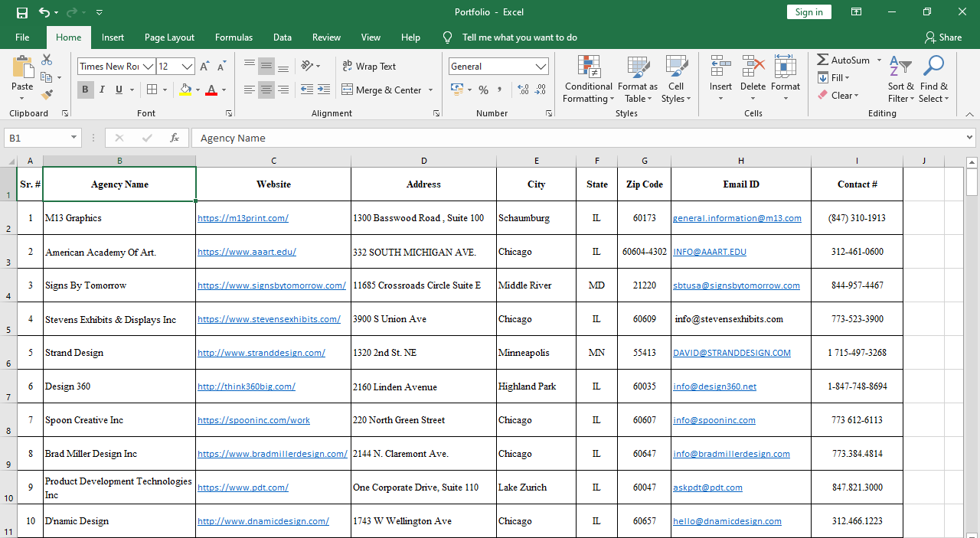Toggle italic formatting

coord(101,90)
